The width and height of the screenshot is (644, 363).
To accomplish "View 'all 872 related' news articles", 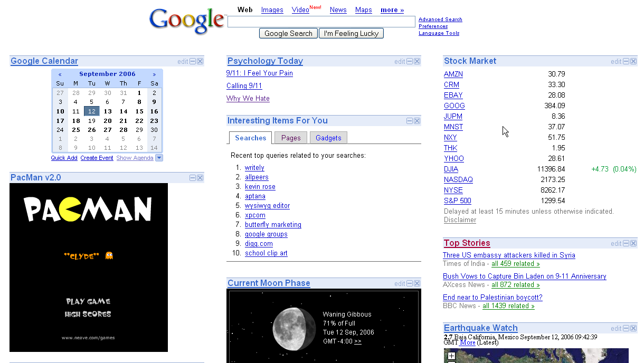I will click(516, 285).
